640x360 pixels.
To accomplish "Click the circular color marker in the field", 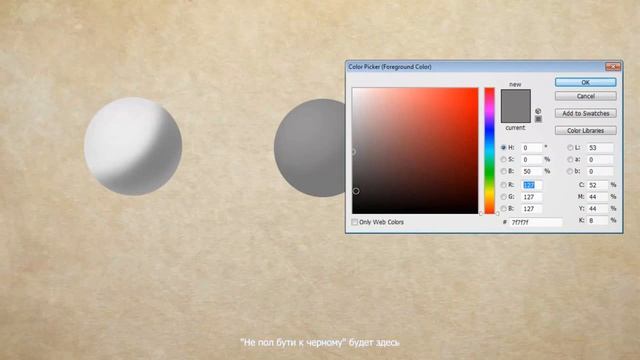I will [x=356, y=191].
